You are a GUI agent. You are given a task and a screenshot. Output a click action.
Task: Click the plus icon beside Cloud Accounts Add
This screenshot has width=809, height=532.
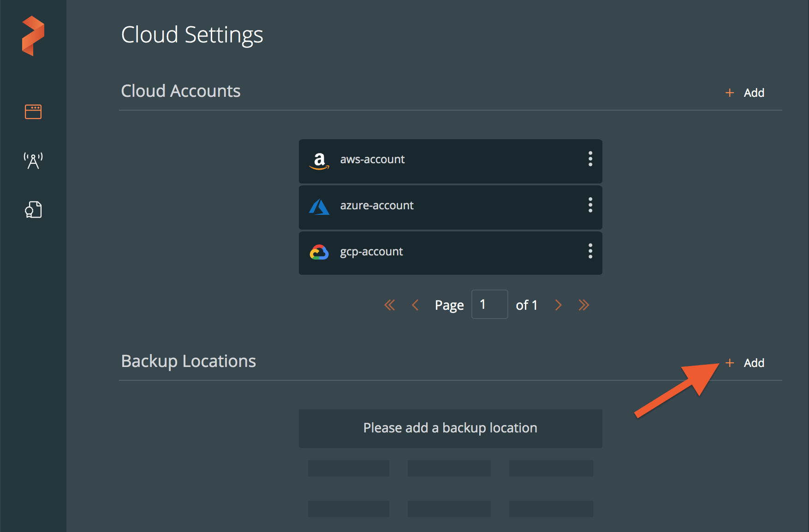coord(730,93)
